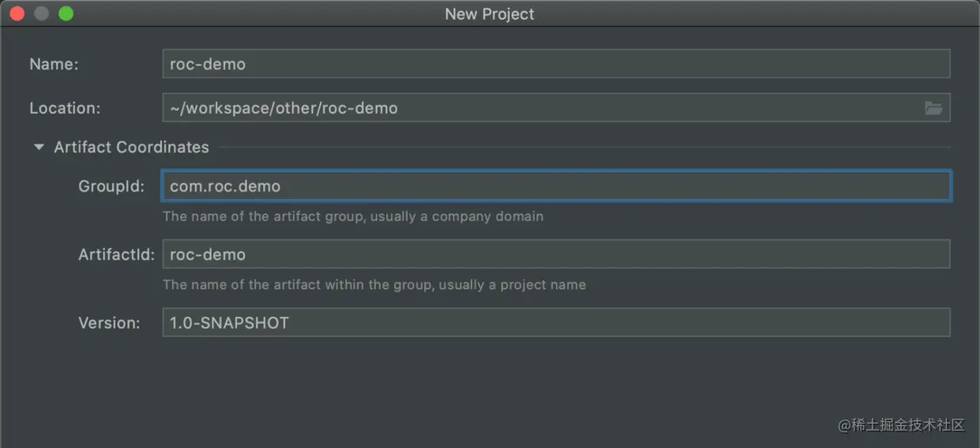This screenshot has width=980, height=448.
Task: Click the "Version:" label
Action: point(109,322)
